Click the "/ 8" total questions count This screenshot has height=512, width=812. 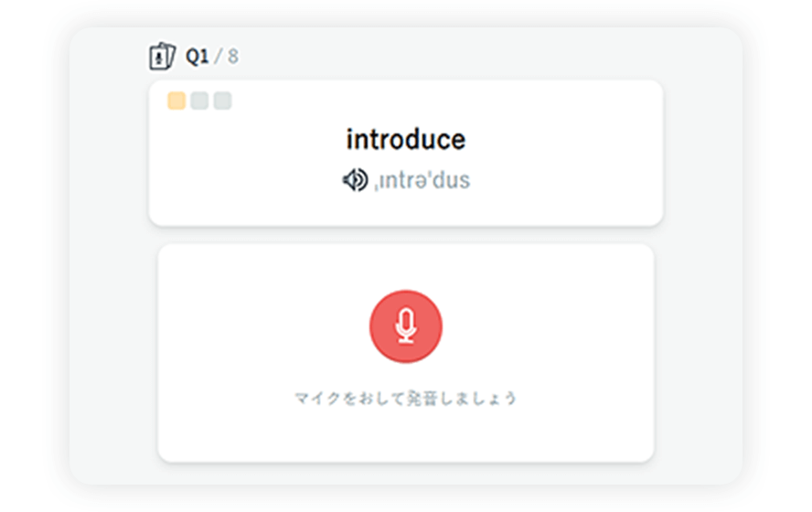(x=227, y=57)
